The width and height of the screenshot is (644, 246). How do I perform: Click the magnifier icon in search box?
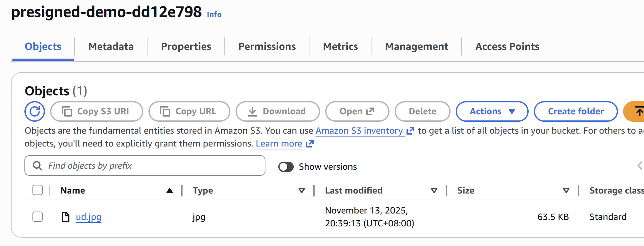[x=38, y=166]
